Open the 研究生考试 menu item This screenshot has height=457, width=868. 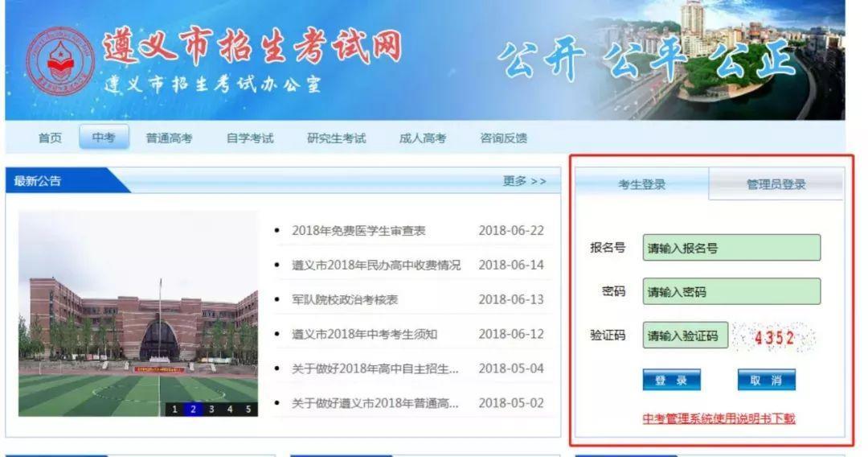point(336,138)
